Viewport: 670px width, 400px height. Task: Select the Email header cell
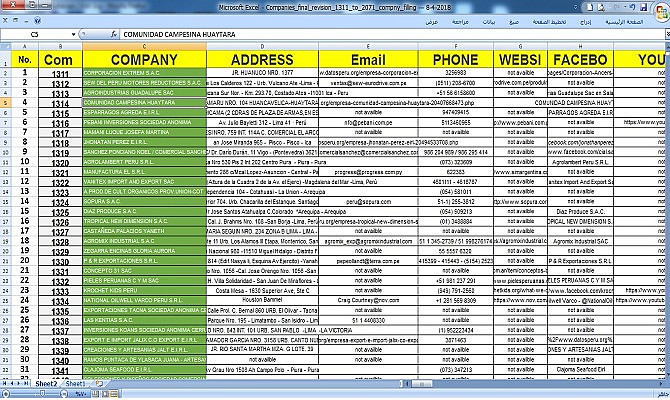tap(368, 59)
